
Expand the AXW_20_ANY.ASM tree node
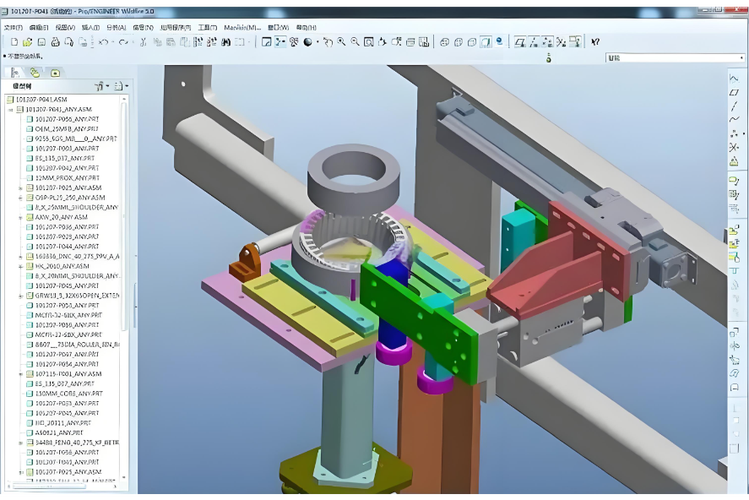(21, 217)
